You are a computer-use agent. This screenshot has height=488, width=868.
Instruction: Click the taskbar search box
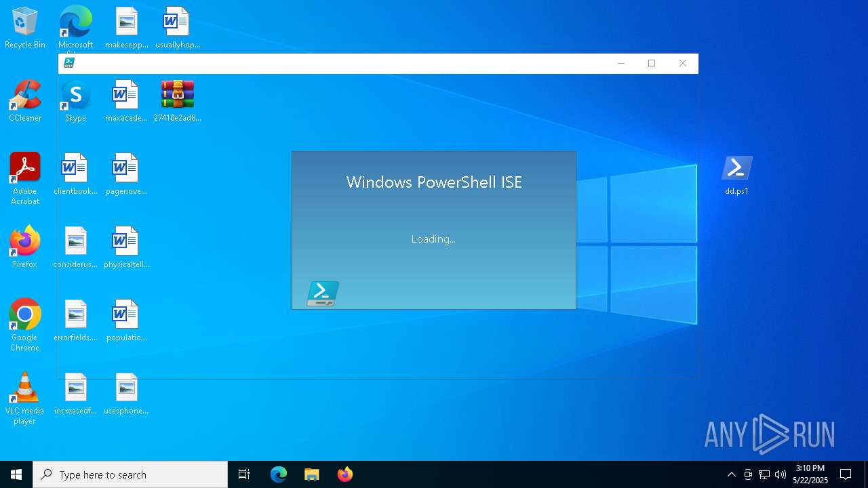130,474
